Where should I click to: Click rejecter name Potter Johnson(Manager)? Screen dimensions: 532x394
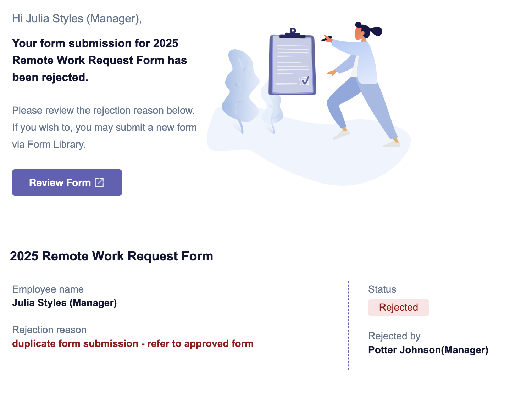tap(428, 350)
